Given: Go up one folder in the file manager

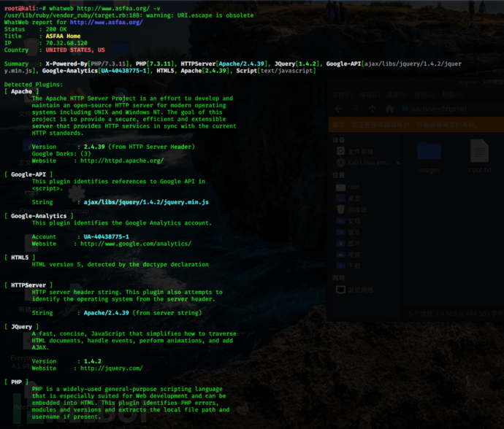Looking at the screenshot, I should click(x=373, y=109).
